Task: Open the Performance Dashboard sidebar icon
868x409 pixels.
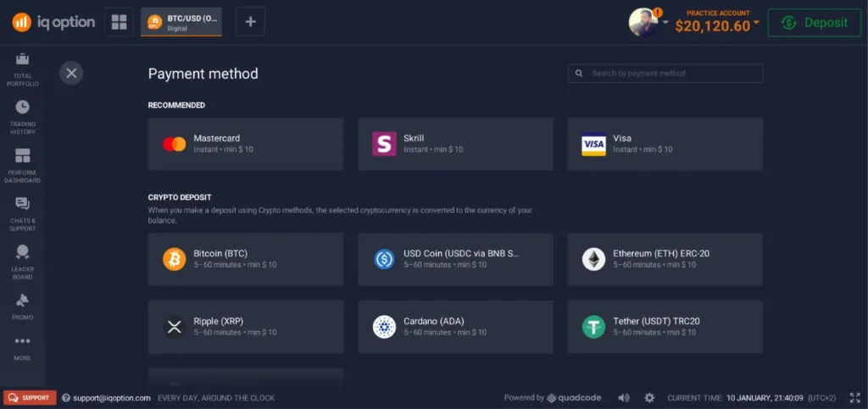Action: point(22,156)
